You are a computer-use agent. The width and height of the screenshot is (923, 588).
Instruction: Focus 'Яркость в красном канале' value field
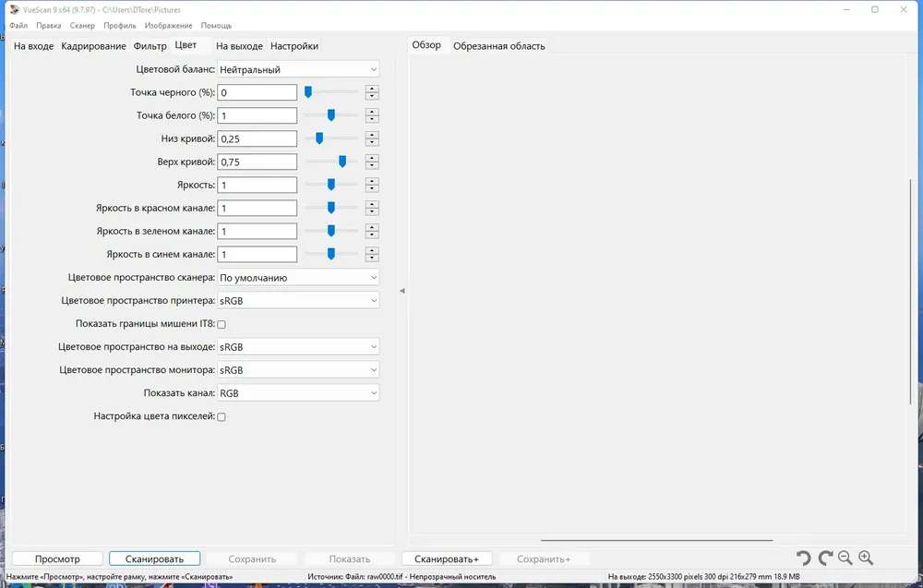click(x=258, y=208)
